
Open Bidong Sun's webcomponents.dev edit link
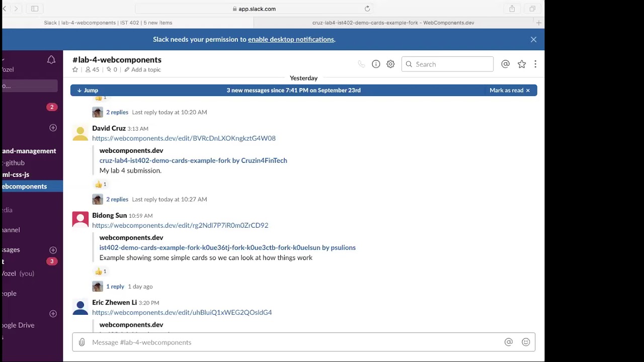[180, 225]
